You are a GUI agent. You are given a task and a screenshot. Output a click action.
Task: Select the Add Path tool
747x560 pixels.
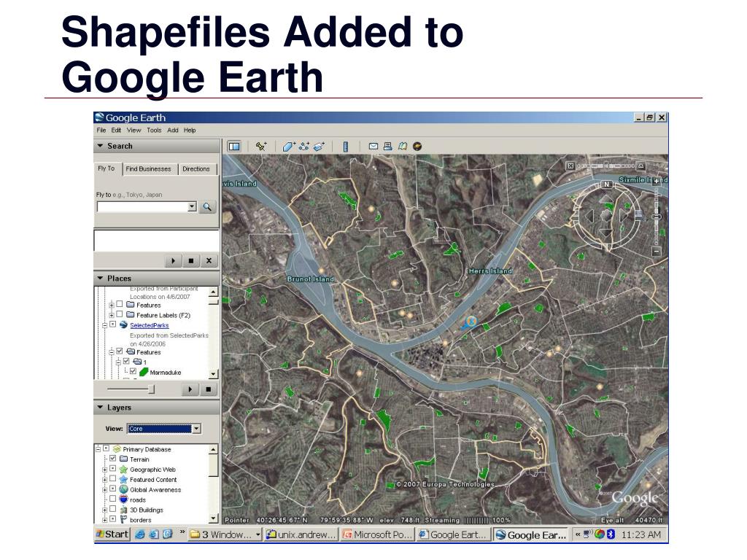tap(304, 146)
